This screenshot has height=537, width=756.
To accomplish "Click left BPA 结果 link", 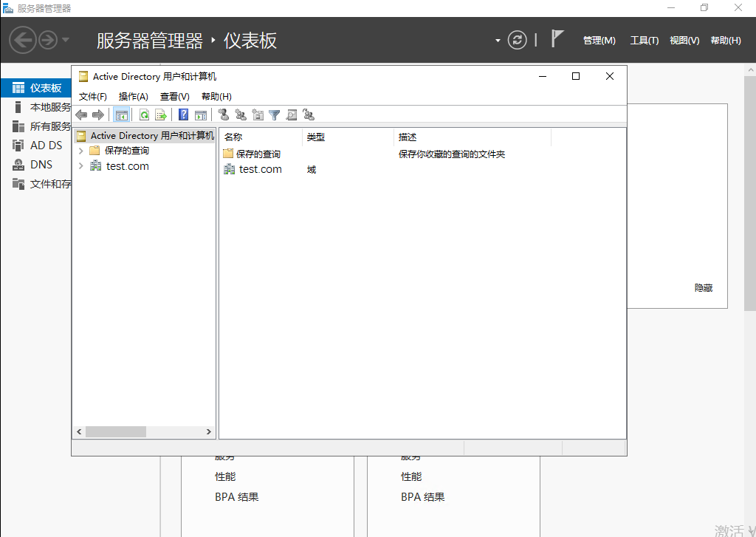I will [237, 497].
